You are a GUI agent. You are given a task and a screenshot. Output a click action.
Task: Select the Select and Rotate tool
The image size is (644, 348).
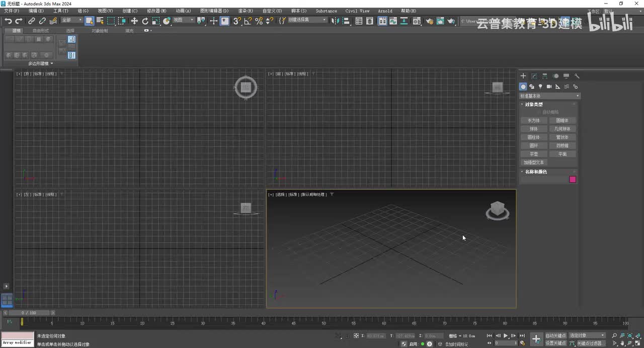145,21
